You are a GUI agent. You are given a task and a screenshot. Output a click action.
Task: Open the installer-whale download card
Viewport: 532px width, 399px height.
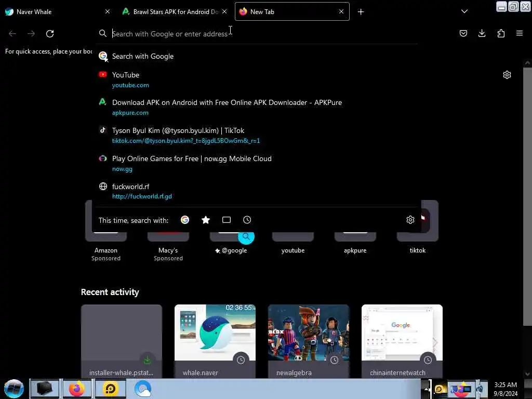click(x=122, y=341)
